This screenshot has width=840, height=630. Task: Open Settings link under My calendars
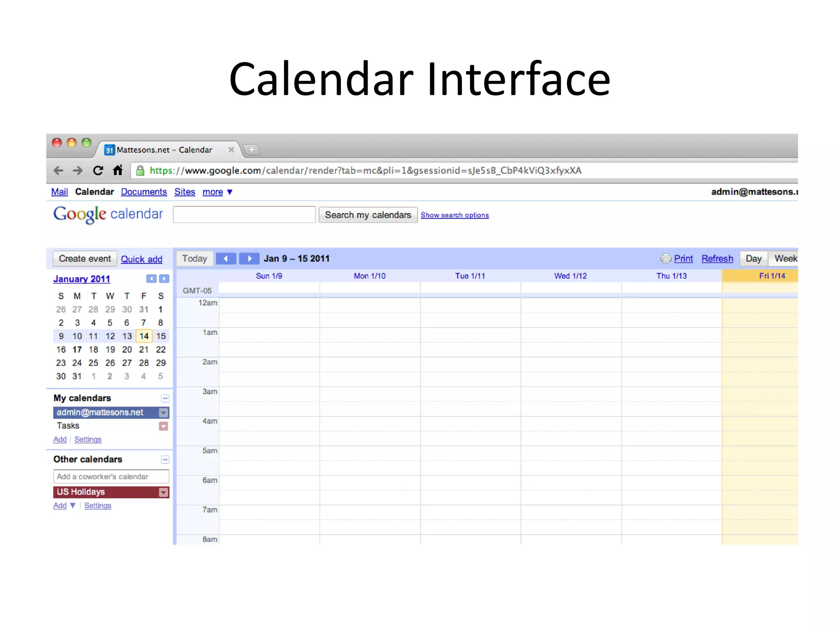point(88,439)
